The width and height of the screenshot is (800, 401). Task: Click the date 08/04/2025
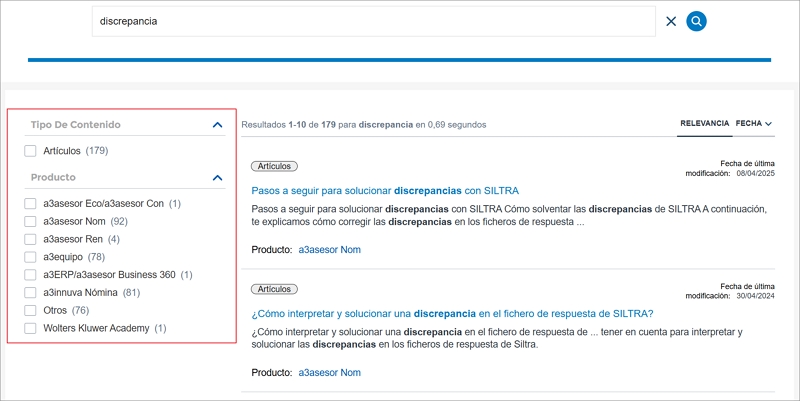click(755, 173)
